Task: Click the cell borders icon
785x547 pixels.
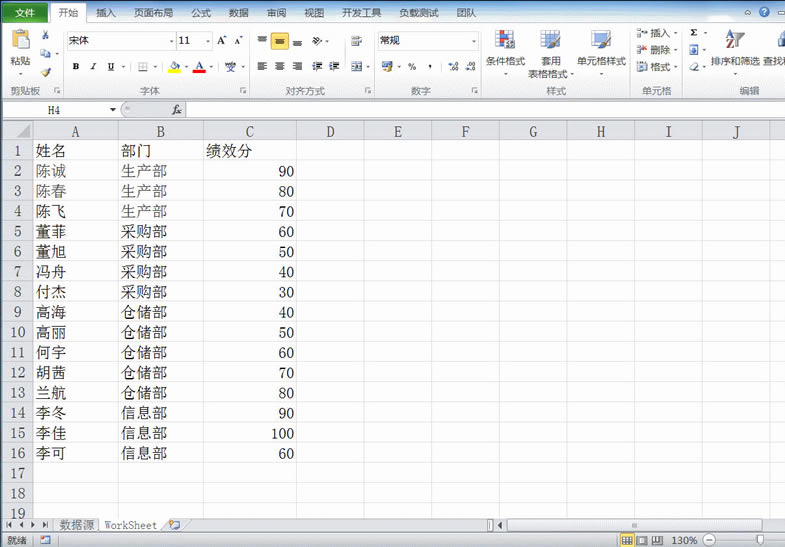Action: [143, 67]
